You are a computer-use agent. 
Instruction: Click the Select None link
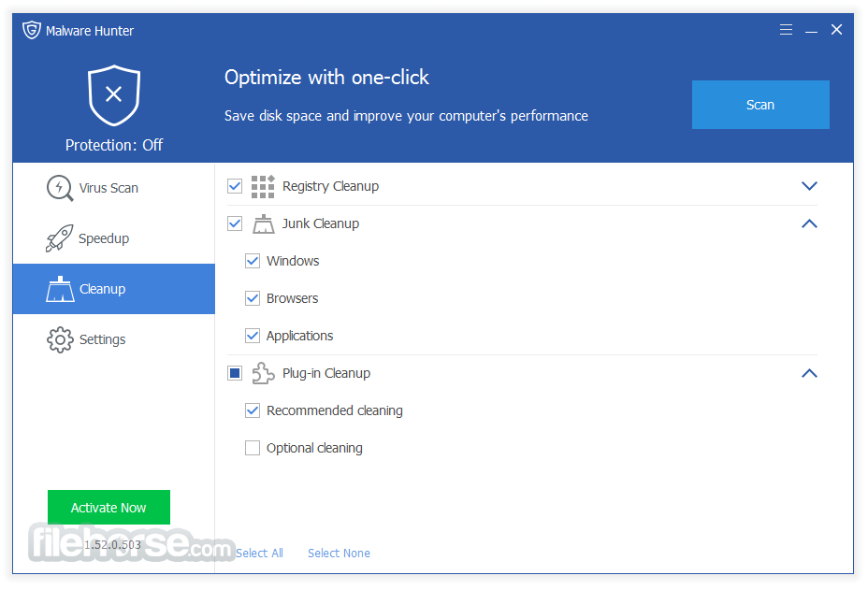pos(339,553)
